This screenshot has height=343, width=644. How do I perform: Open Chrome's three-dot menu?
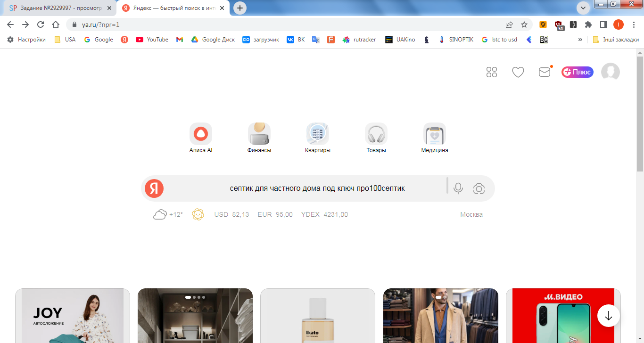(634, 24)
